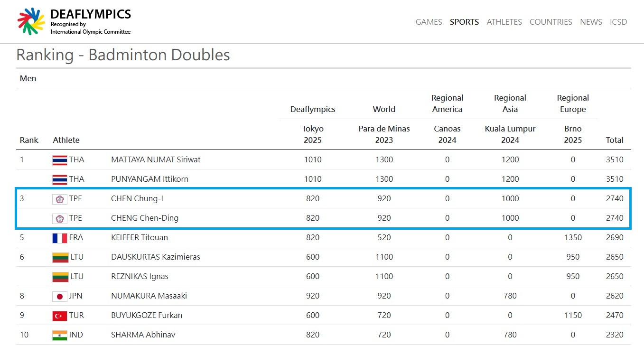Click the DEAFLYMPICS site title text
The width and height of the screenshot is (644, 346).
(90, 14)
